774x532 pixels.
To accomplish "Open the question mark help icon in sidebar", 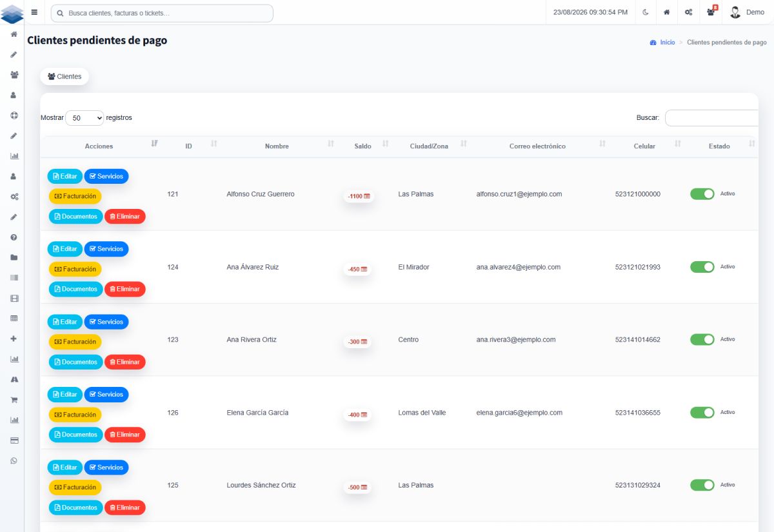I will pyautogui.click(x=14, y=237).
